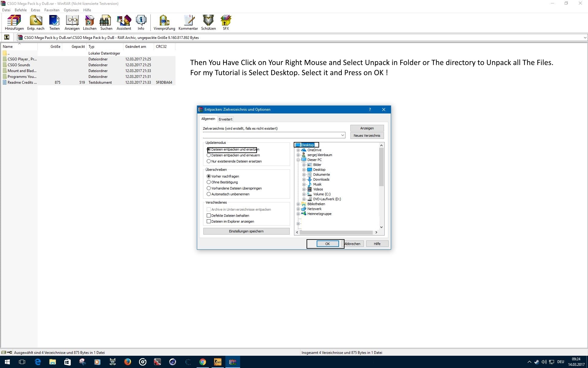
Task: Click the Hilfe button in dialog
Action: click(x=377, y=244)
